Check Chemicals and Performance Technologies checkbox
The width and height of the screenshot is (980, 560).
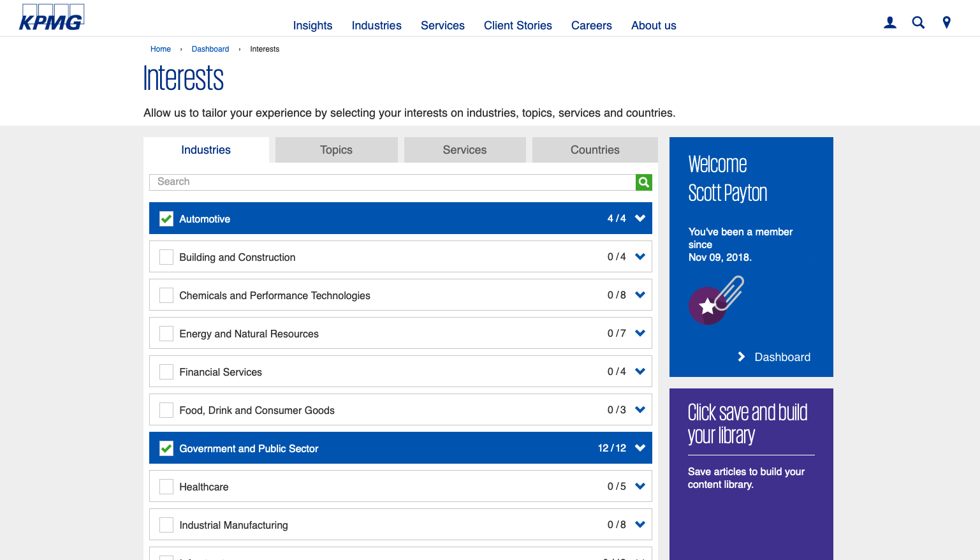[x=166, y=295]
